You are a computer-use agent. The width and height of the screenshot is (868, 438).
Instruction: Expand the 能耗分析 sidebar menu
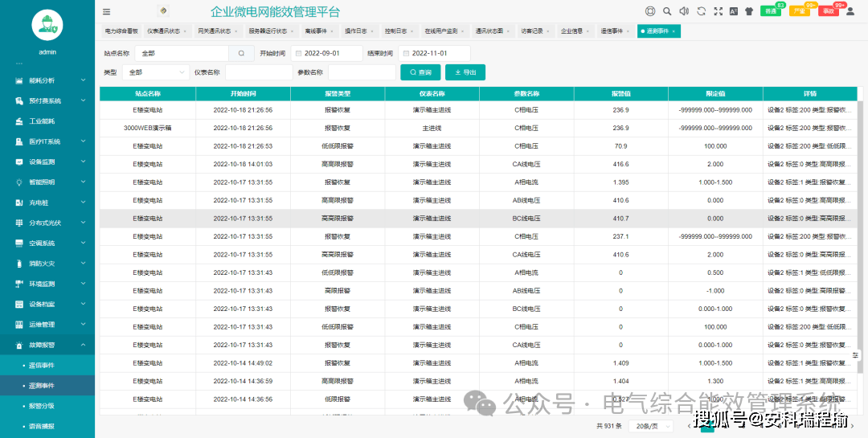[47, 80]
